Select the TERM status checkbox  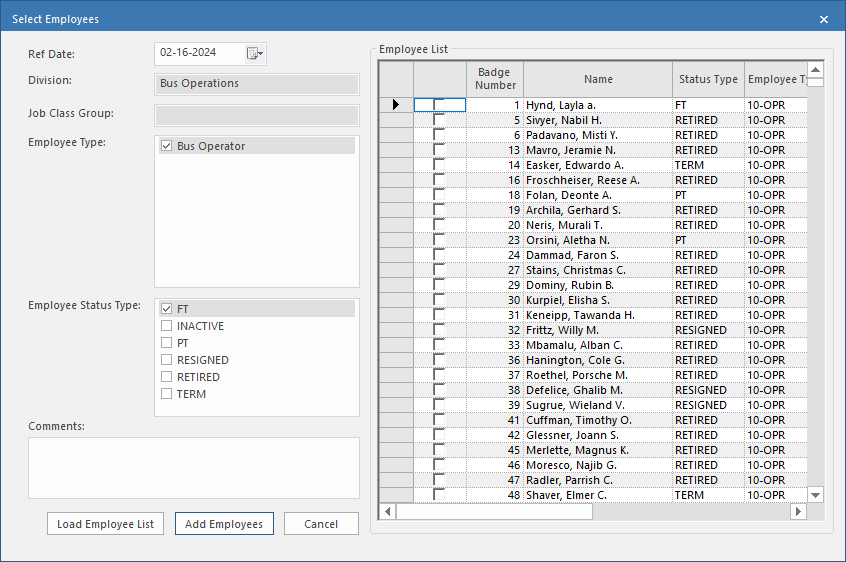point(167,394)
